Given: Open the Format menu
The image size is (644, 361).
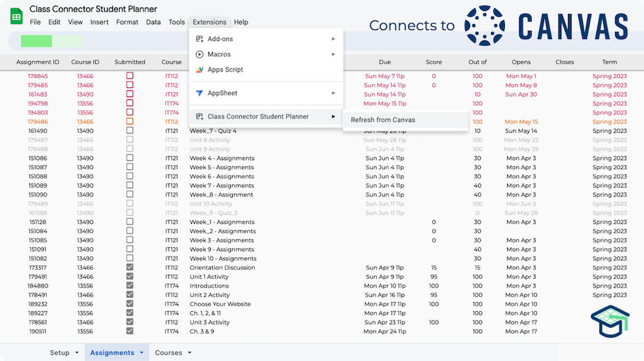Looking at the screenshot, I should click(x=127, y=22).
